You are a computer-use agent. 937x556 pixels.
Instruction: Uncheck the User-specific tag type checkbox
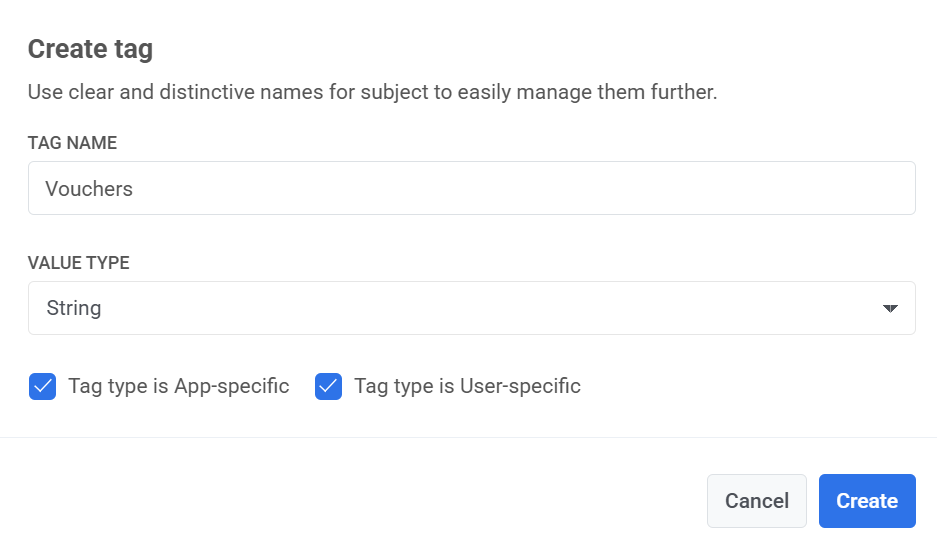coord(329,386)
